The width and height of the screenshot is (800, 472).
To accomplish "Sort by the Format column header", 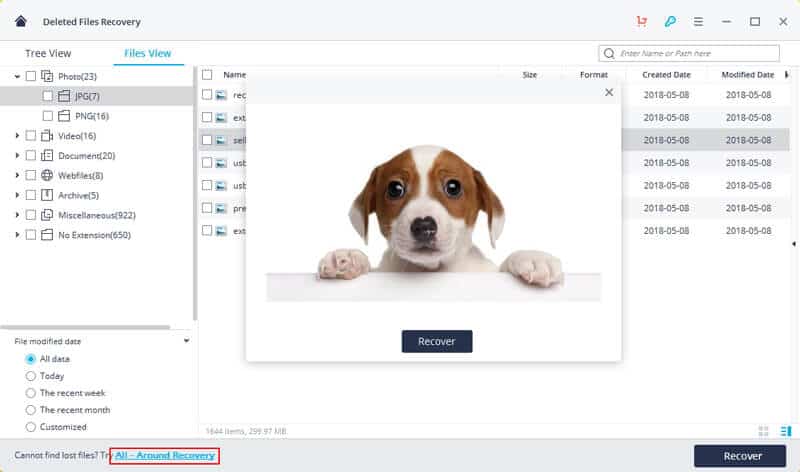I will [x=594, y=75].
